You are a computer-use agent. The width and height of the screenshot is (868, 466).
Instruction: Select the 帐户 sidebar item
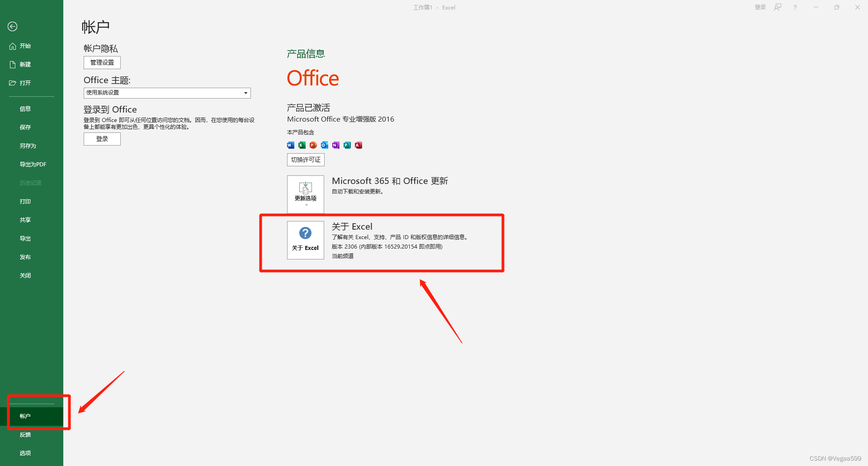click(32, 416)
